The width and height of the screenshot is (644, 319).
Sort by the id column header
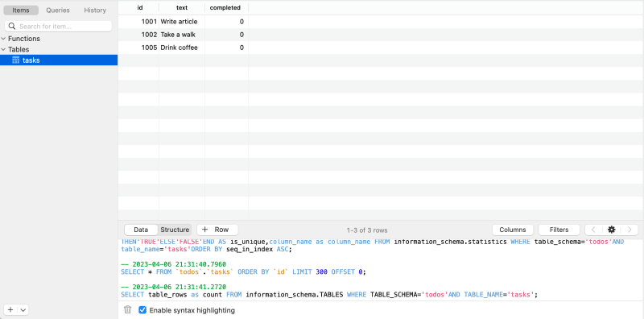(x=140, y=7)
